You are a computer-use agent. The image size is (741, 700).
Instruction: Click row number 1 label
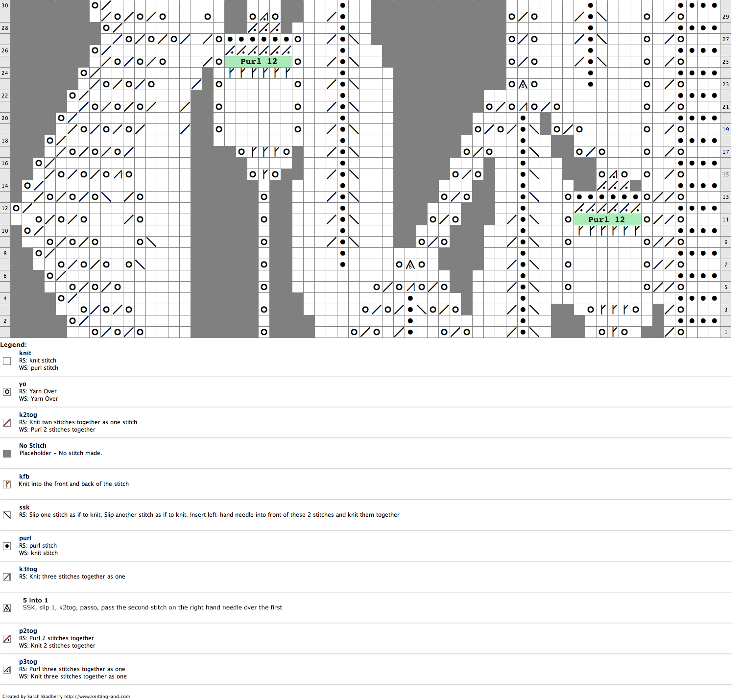point(725,332)
